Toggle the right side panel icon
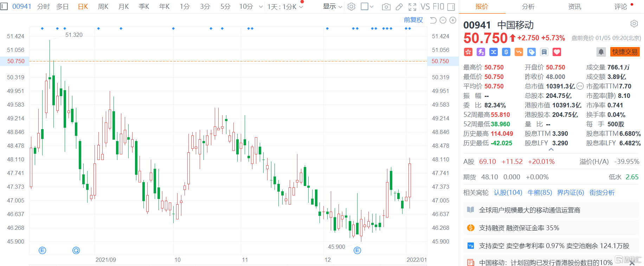The width and height of the screenshot is (644, 266). (451, 7)
